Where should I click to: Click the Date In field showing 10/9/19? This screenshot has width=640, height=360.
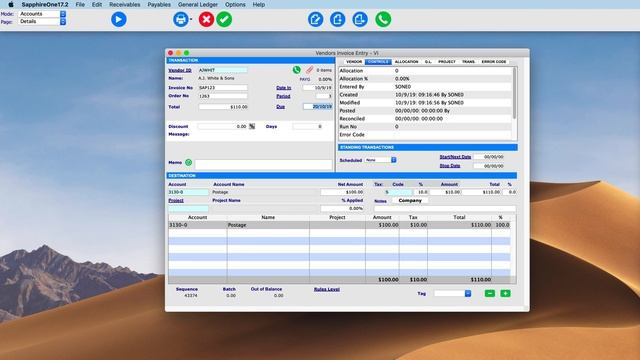(318, 88)
